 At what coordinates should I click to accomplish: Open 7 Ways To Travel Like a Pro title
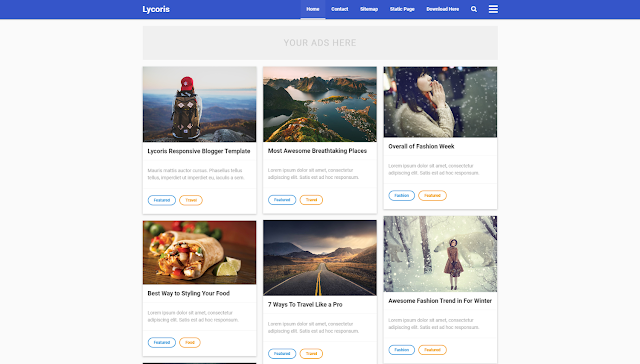point(305,304)
